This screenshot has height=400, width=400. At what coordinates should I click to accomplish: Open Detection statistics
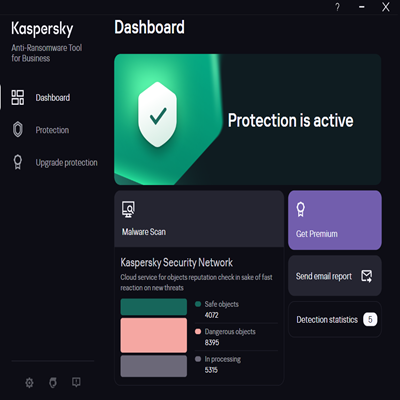(x=335, y=319)
